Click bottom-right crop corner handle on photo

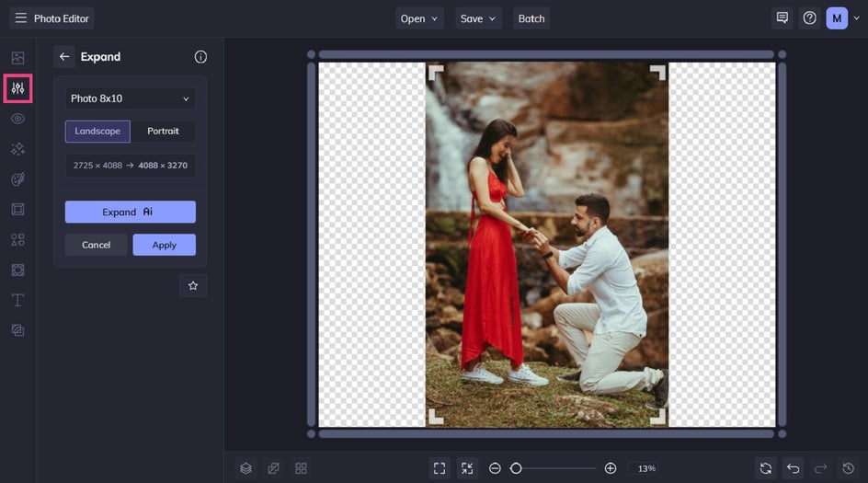pyautogui.click(x=658, y=417)
